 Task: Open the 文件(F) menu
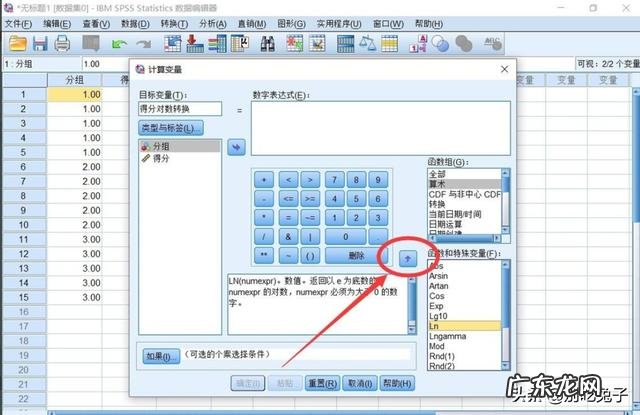tap(18, 24)
